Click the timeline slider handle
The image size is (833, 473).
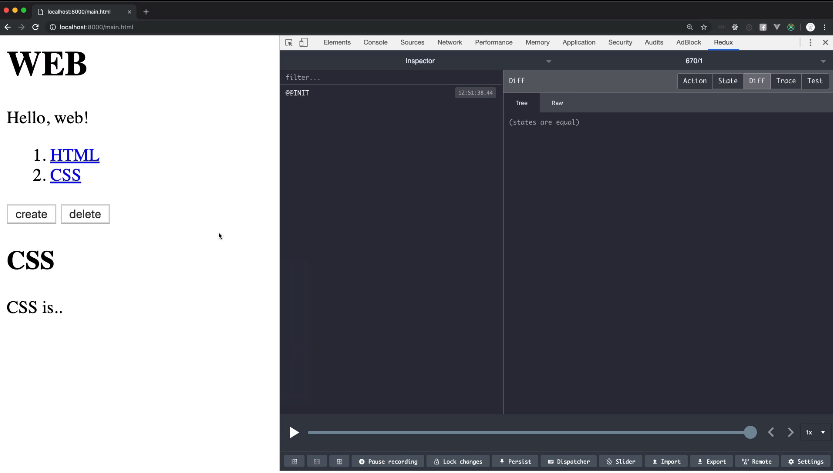click(750, 433)
